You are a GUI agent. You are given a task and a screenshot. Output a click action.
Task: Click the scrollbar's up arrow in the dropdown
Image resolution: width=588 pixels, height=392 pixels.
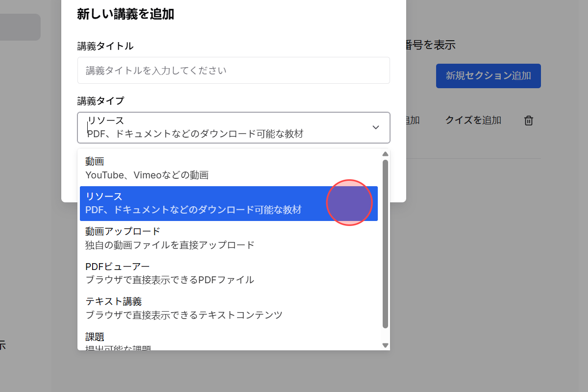pos(385,154)
